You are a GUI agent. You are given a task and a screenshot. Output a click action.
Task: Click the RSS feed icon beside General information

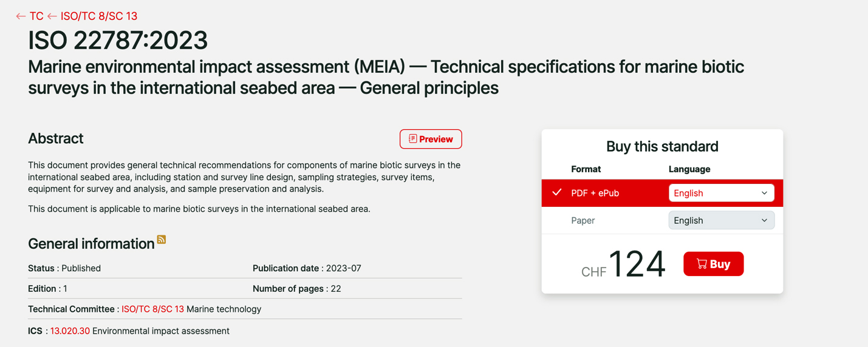pyautogui.click(x=162, y=240)
